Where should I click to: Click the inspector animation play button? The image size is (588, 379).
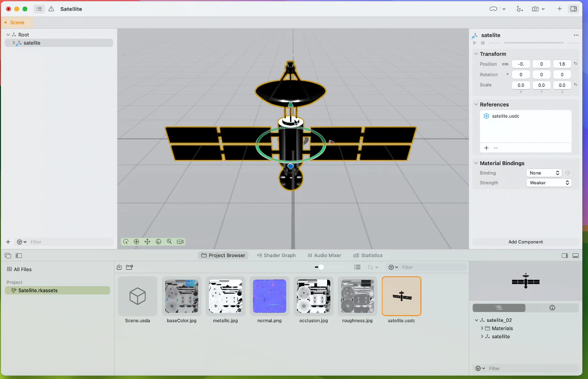pos(475,43)
